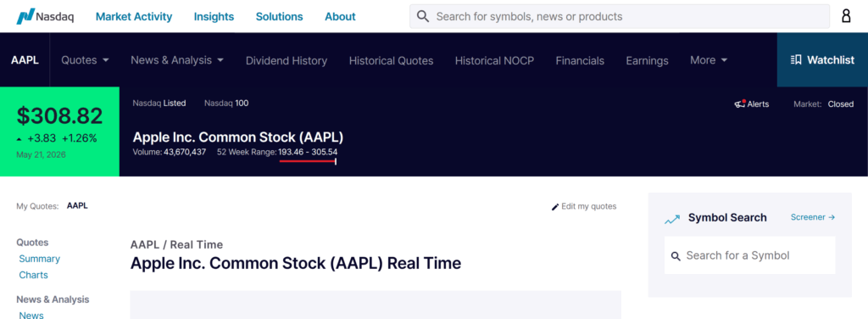Click the 193.46 - 305.54 range text
Image resolution: width=868 pixels, height=319 pixels.
click(x=308, y=152)
